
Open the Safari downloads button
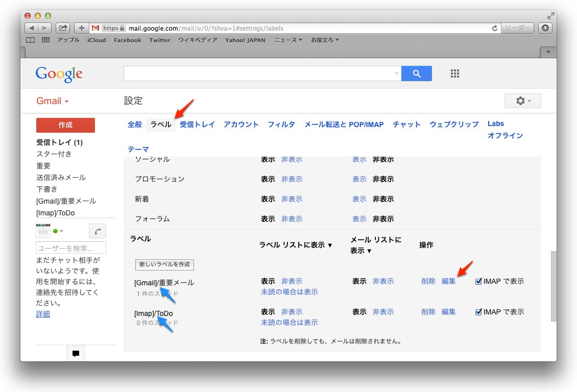(545, 28)
